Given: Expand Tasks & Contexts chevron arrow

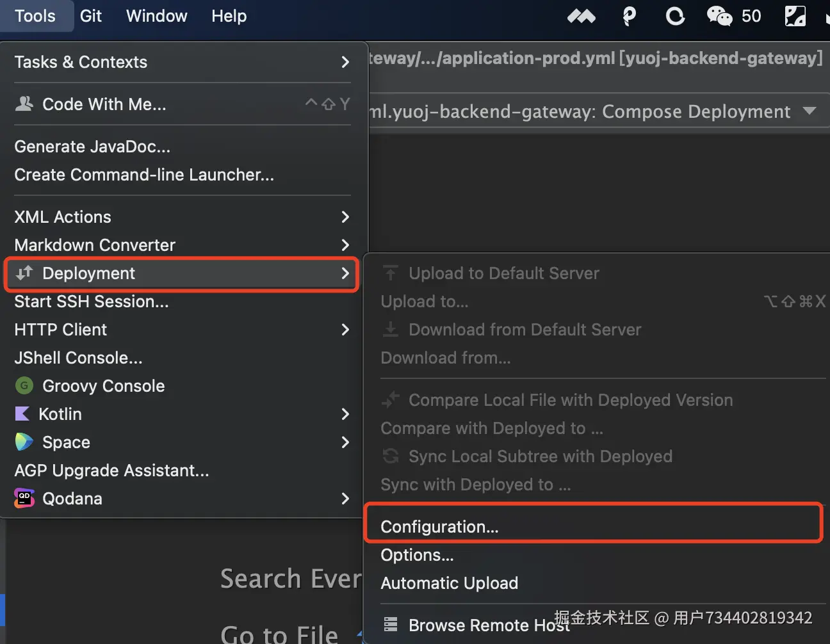Looking at the screenshot, I should 346,62.
